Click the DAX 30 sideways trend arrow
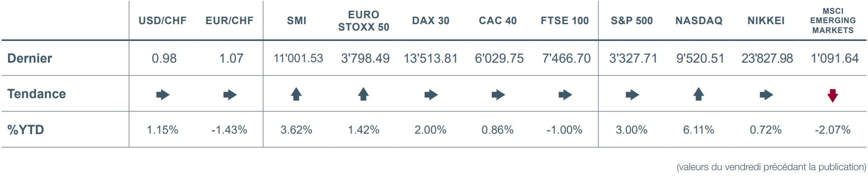 pyautogui.click(x=431, y=95)
